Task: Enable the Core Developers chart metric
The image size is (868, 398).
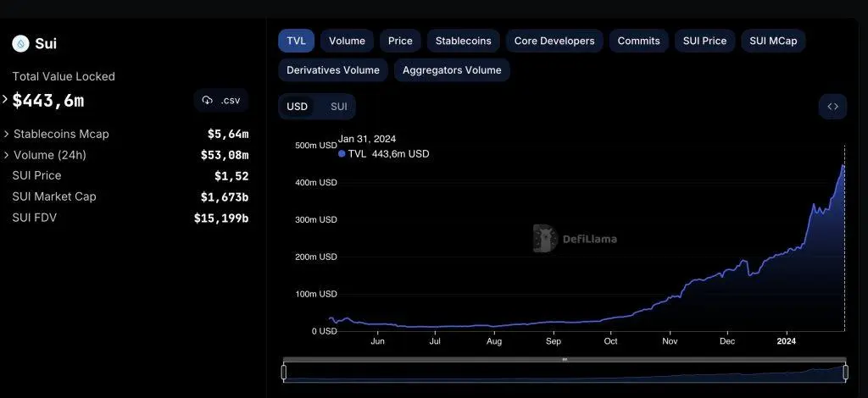Action: [554, 41]
